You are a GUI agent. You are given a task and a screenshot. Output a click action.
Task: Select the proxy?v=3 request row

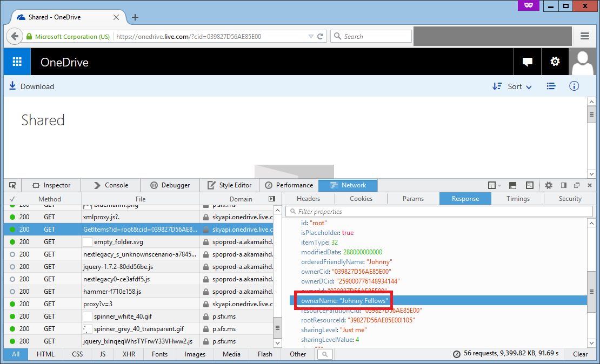coord(138,304)
